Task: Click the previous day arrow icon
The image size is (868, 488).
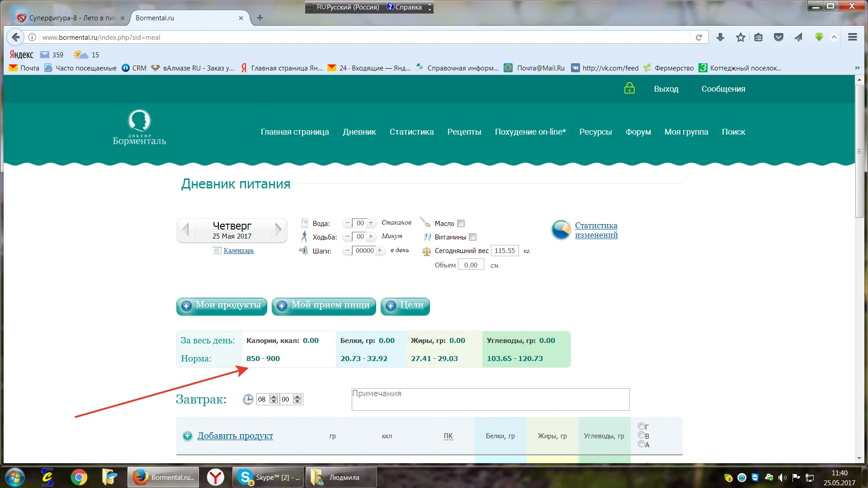Action: [x=186, y=230]
